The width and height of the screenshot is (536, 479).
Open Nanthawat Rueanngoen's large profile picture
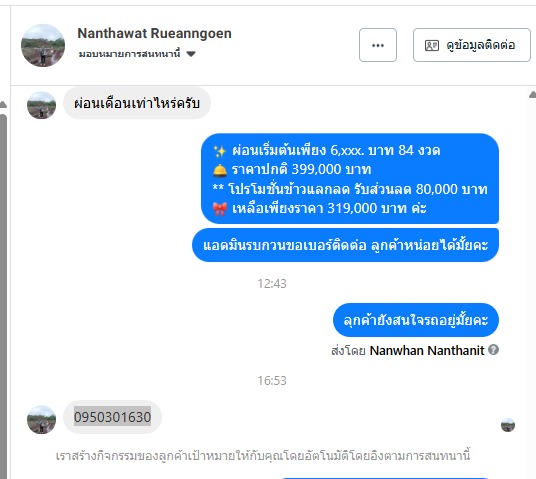click(x=43, y=45)
